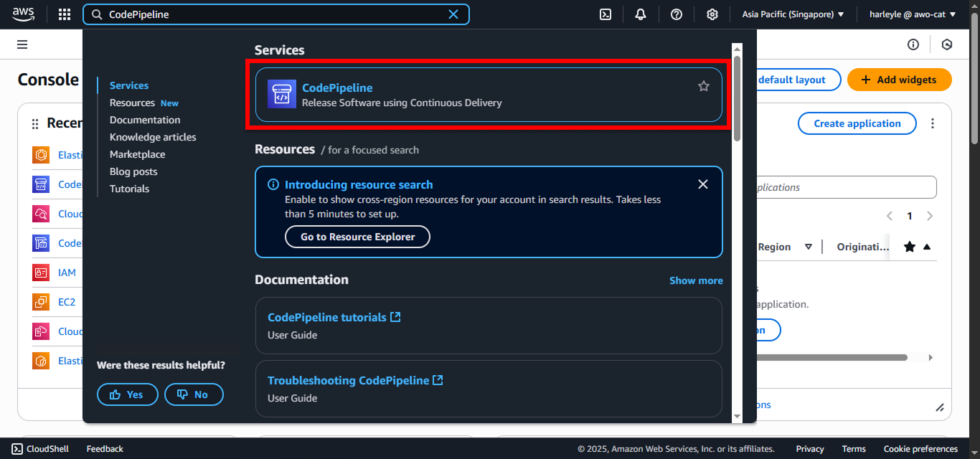
Task: Sort by the Region column dropdown arrow
Action: tap(809, 247)
